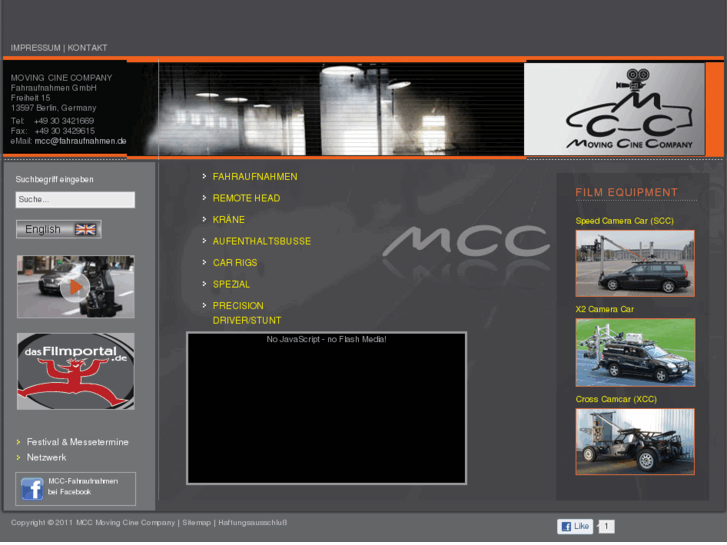Click arrow bullet next to AUFENTHALTSBUSSE
Viewport: 727px width, 545px height.
click(x=204, y=241)
